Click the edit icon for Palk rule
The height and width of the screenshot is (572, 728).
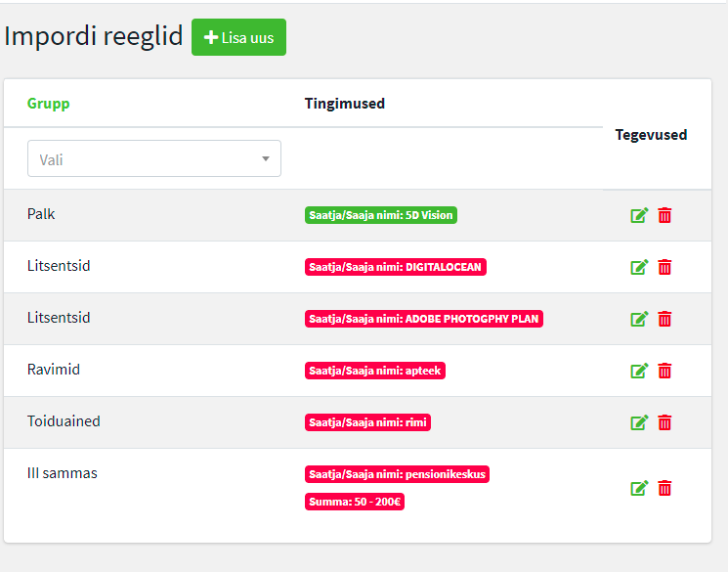pyautogui.click(x=639, y=215)
